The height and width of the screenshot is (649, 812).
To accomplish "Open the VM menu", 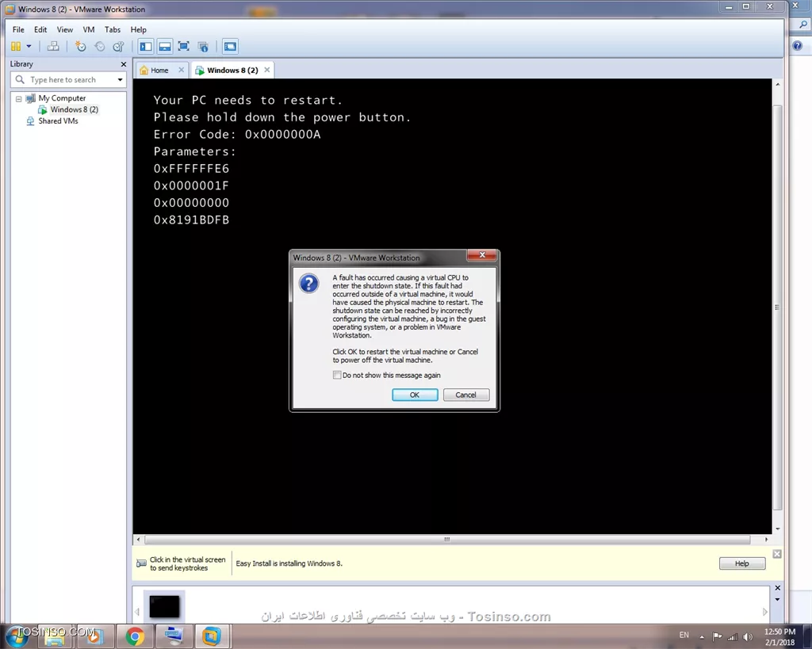I will click(x=89, y=29).
